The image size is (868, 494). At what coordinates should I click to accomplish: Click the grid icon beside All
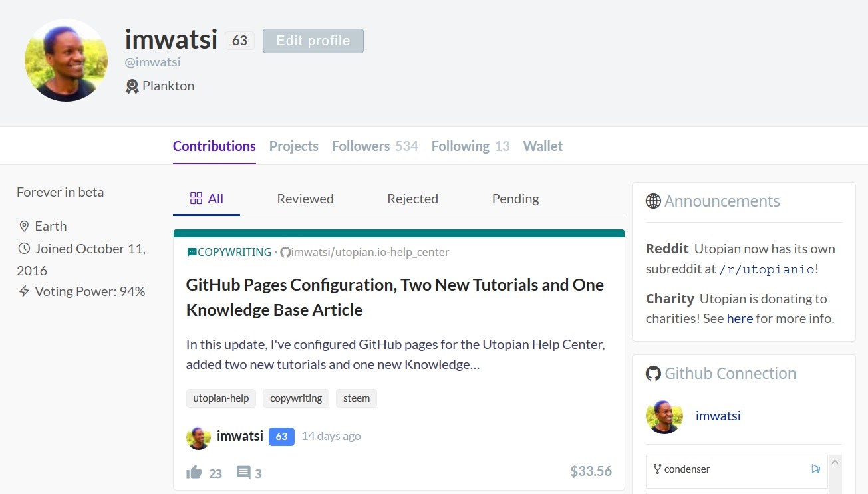196,198
